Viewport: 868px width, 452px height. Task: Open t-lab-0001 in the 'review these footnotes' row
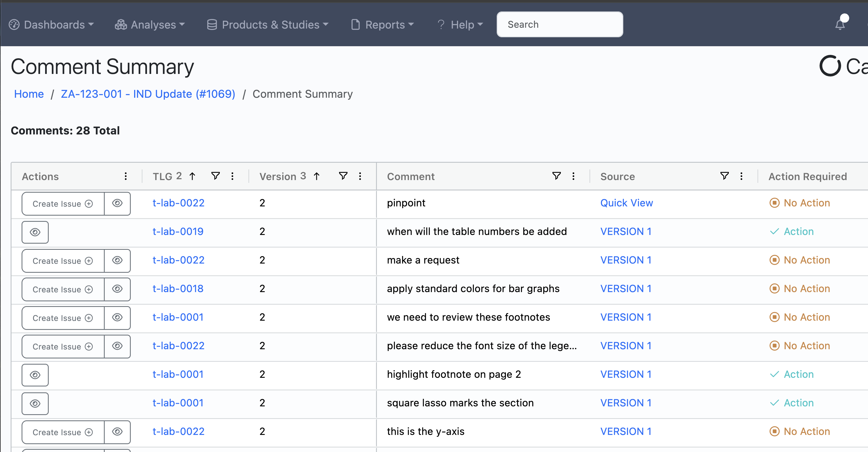coord(178,317)
